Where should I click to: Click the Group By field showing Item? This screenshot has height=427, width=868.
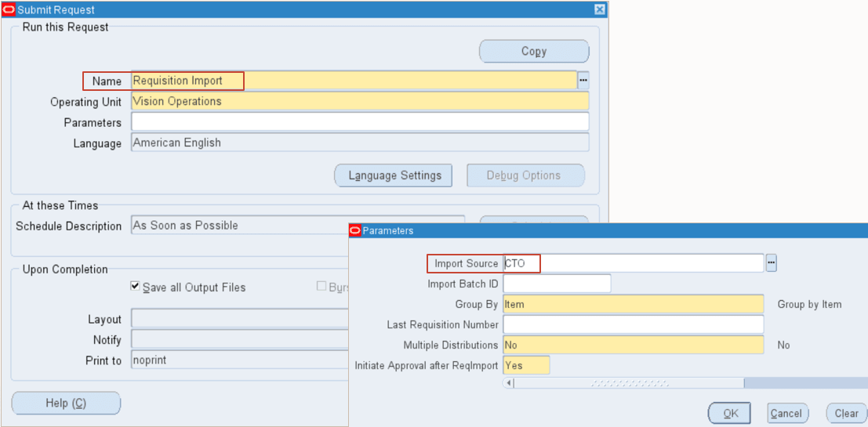pyautogui.click(x=634, y=304)
